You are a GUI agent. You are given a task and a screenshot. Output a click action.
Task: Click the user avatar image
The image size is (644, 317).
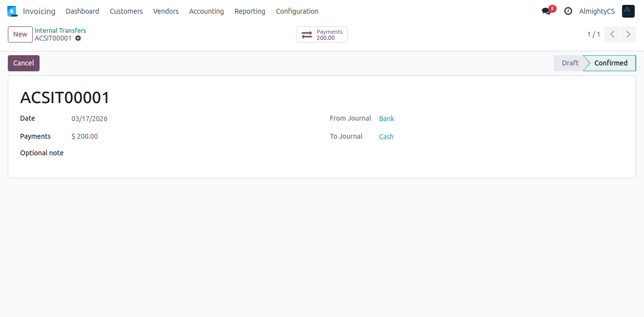tap(628, 11)
